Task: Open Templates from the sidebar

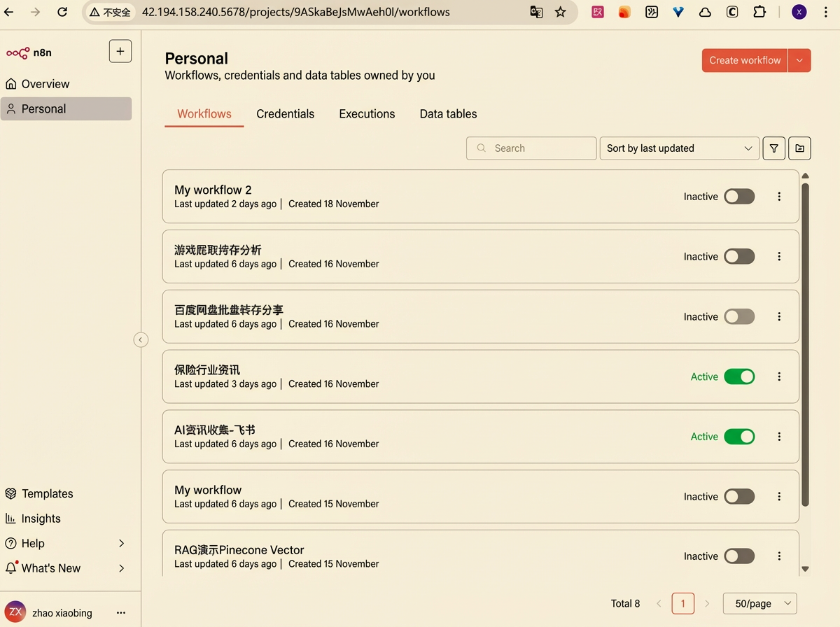Action: coord(47,494)
